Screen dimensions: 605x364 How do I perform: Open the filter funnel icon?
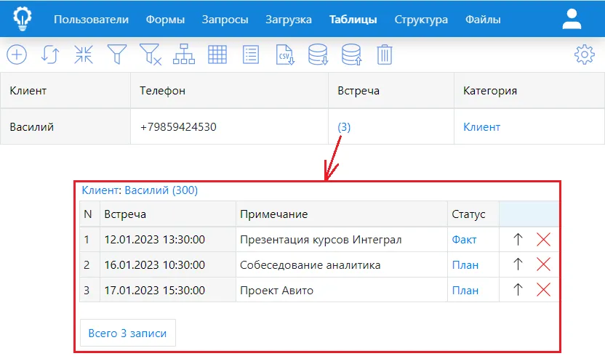[117, 54]
